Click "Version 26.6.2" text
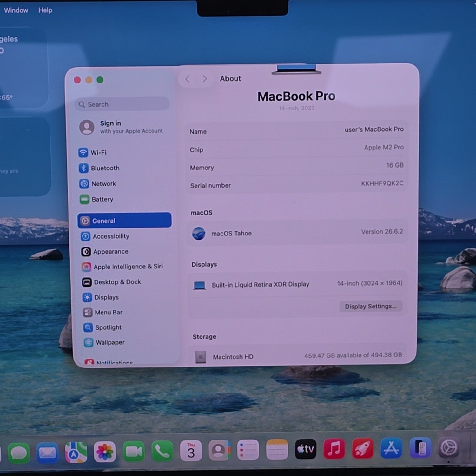 tap(382, 232)
